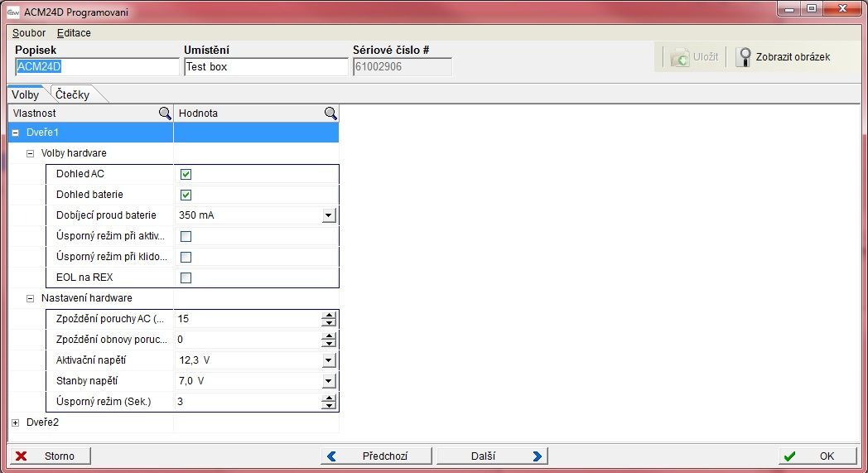Click the magnifier icon in Hodnota column header
This screenshot has height=473, width=868.
click(x=330, y=113)
